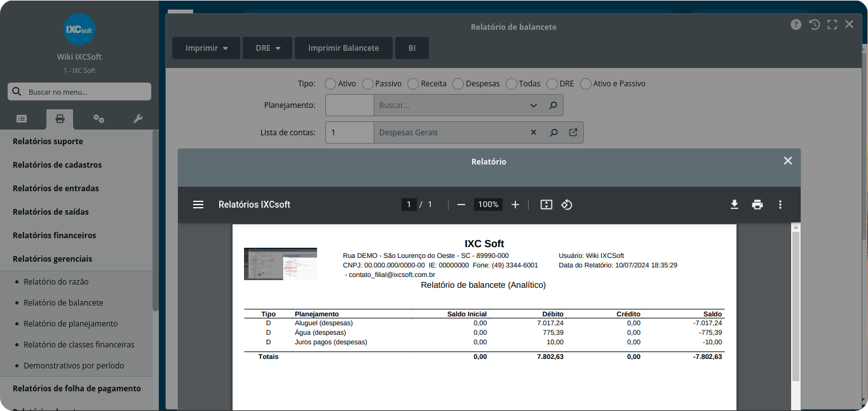This screenshot has height=411, width=868.
Task: Select the Despesas radio option
Action: click(458, 84)
